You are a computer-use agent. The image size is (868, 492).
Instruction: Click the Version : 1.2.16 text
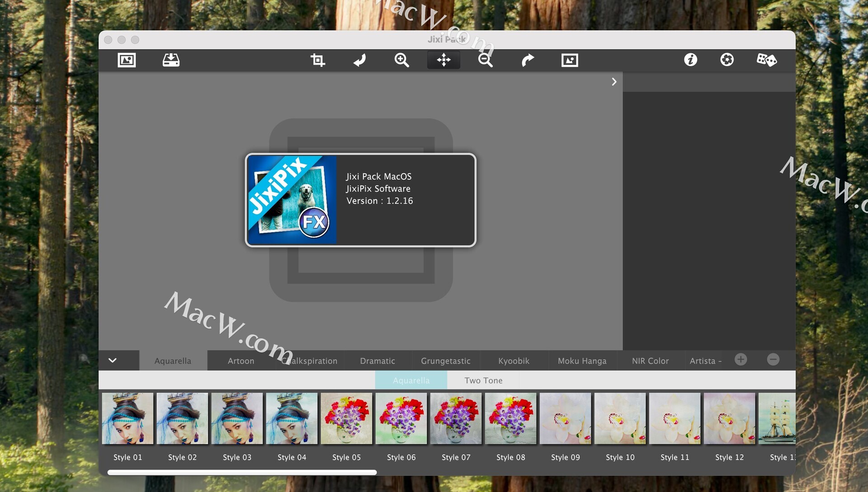pos(380,201)
